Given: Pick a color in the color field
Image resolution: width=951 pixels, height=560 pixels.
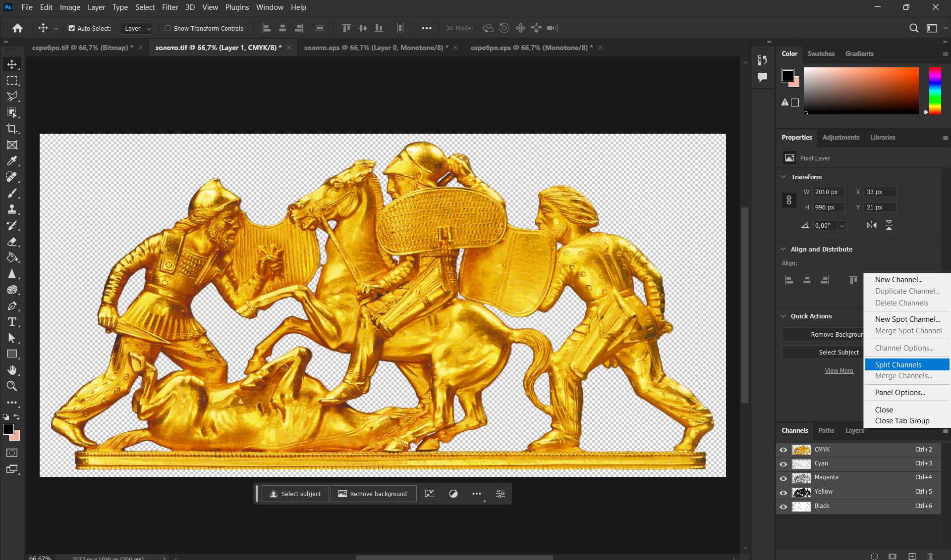Looking at the screenshot, I should (x=861, y=91).
